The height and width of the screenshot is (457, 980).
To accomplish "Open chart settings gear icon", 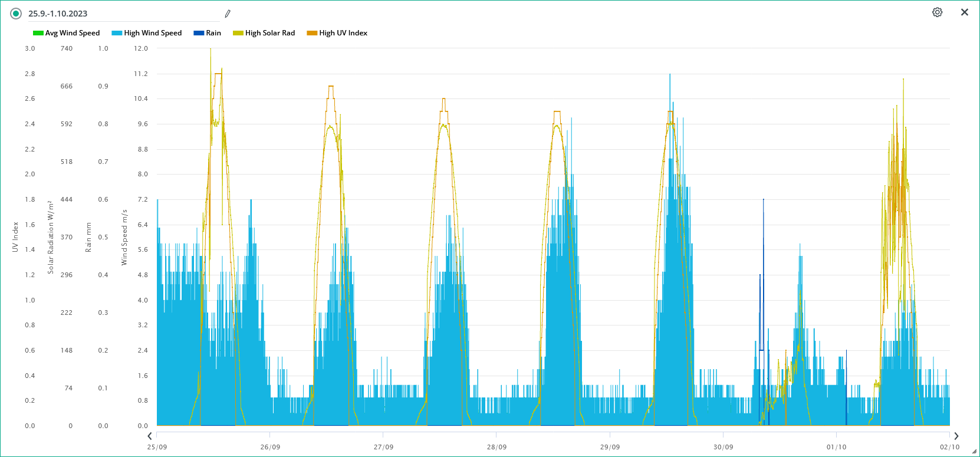I will coord(937,12).
